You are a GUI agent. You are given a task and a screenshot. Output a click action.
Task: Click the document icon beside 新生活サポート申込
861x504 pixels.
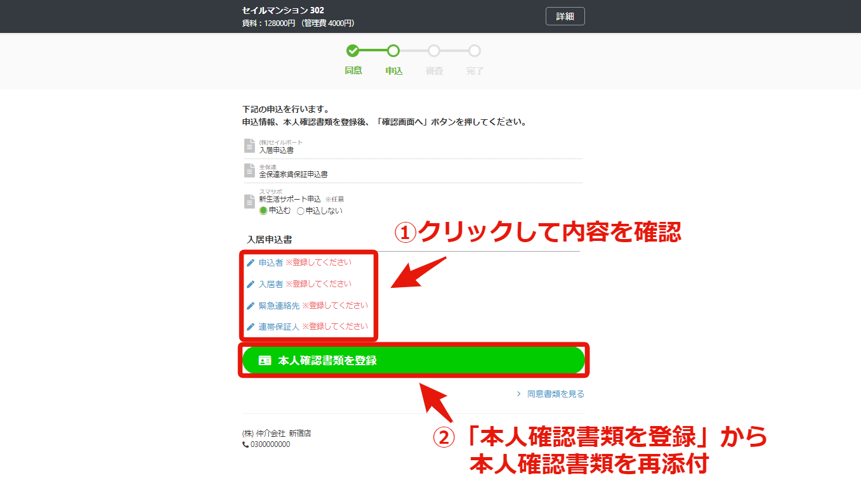click(249, 201)
